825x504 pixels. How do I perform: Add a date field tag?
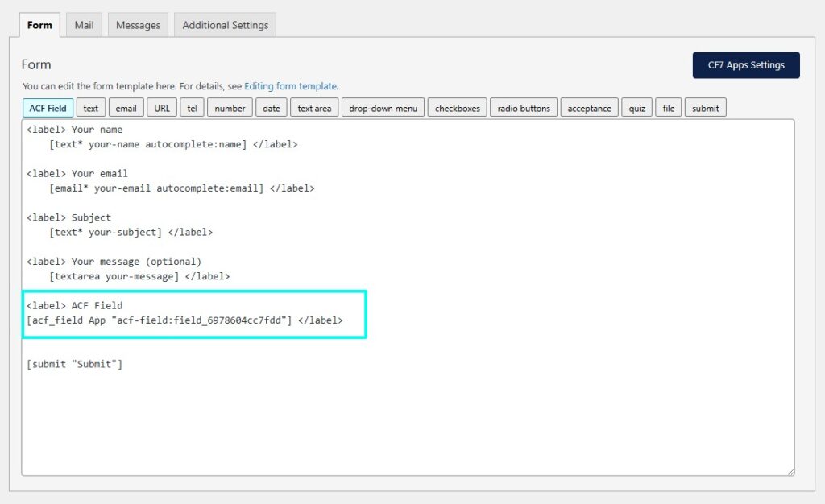272,108
